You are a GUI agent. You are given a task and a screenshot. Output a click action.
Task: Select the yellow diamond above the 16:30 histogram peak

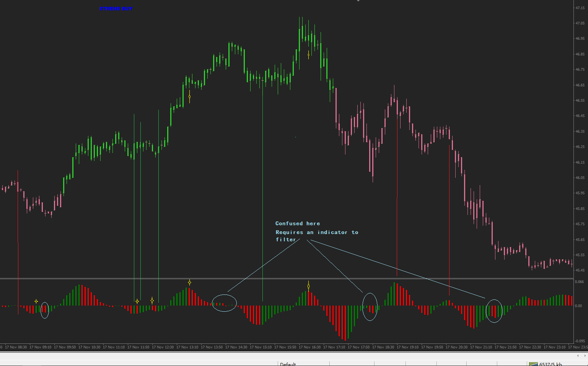pyautogui.click(x=309, y=286)
